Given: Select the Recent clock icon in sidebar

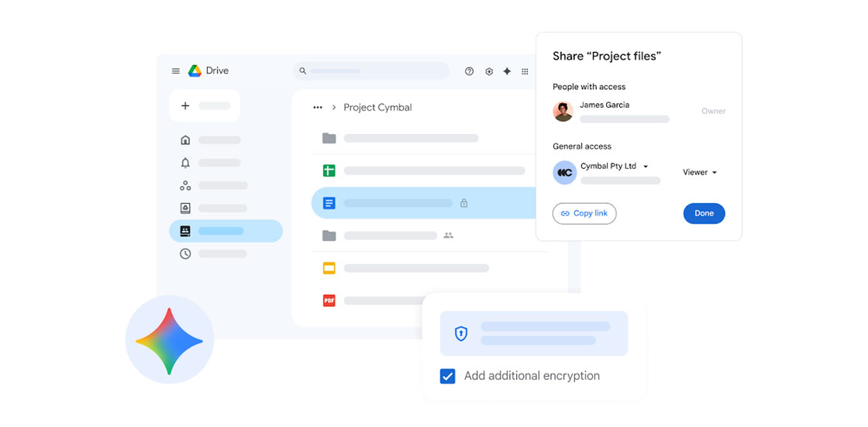Looking at the screenshot, I should coord(185,253).
